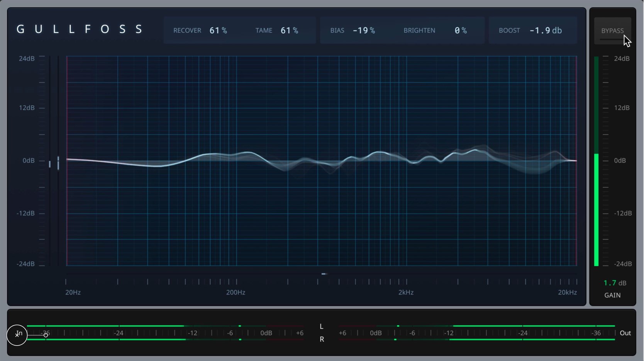Viewport: 644px width, 361px height.
Task: Click the -24 mark on the Out meter
Action: click(x=522, y=333)
